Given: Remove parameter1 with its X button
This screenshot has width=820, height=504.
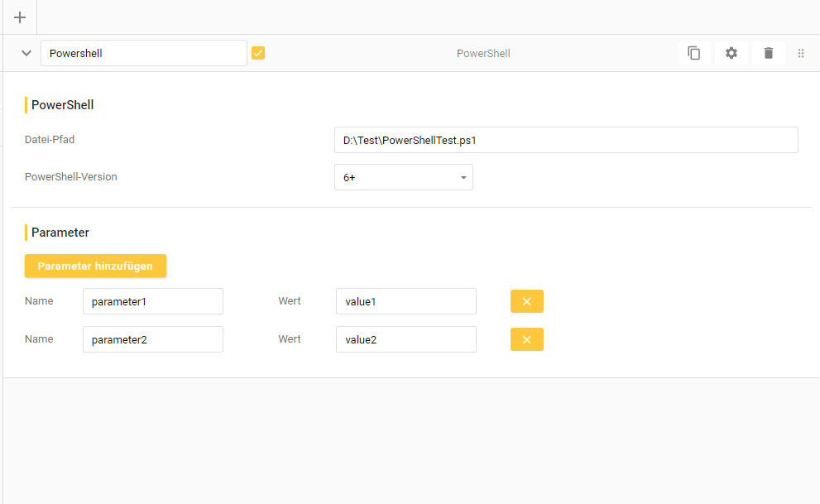Looking at the screenshot, I should tap(526, 301).
